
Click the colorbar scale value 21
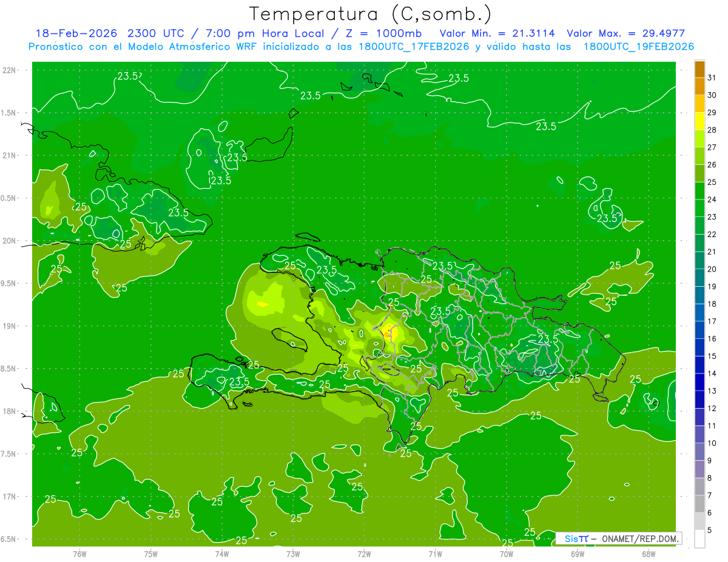point(712,252)
